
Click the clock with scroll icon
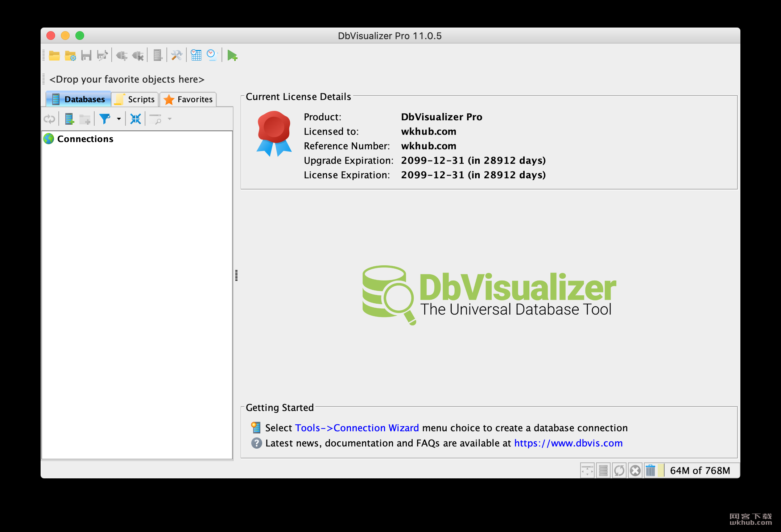click(212, 55)
